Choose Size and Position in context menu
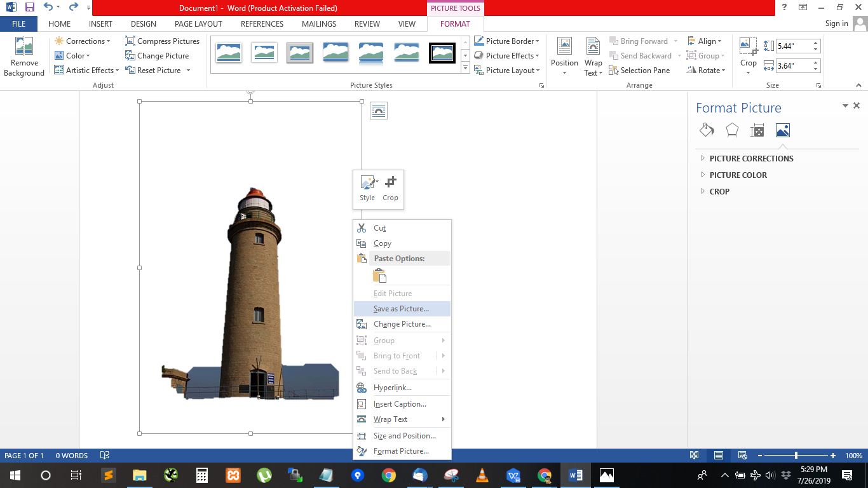This screenshot has height=488, width=868. pos(402,436)
